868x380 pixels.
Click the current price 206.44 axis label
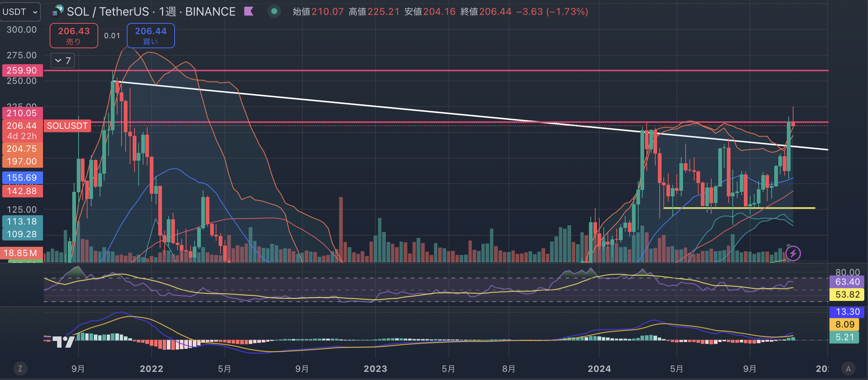pyautogui.click(x=22, y=126)
